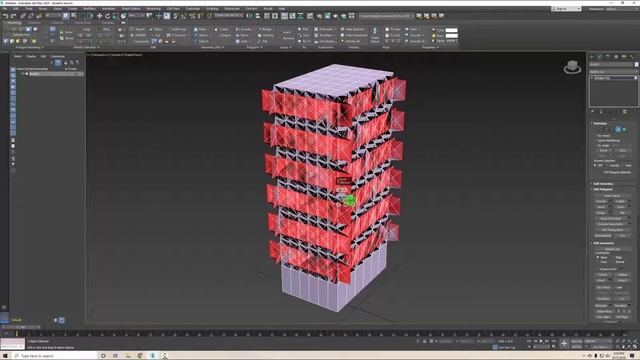Open the Customize menu

point(193,9)
